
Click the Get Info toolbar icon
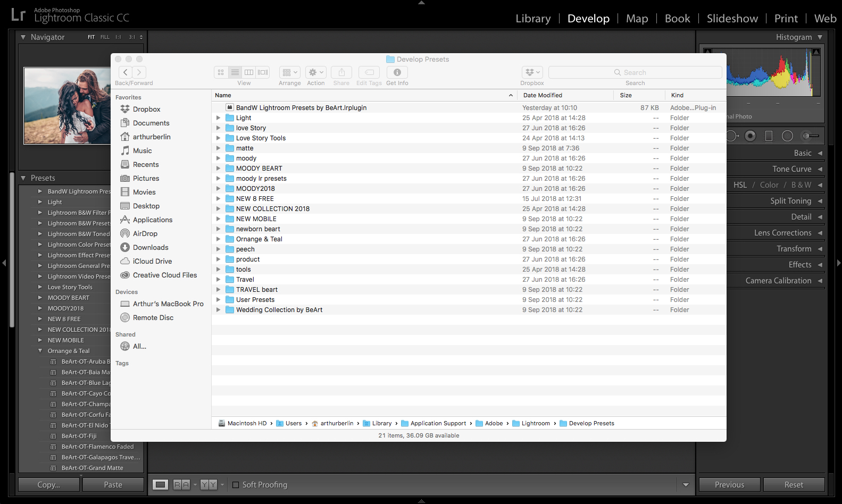tap(397, 72)
